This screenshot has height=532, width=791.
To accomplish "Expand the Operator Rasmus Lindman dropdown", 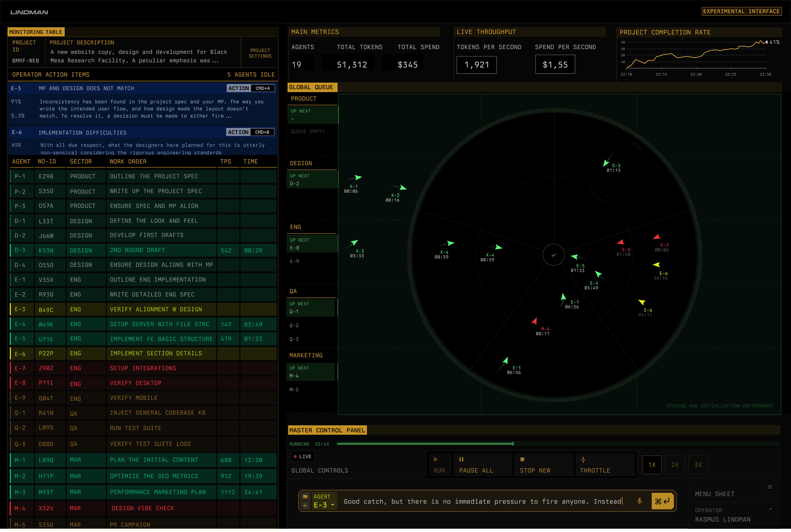I will pyautogui.click(x=770, y=509).
